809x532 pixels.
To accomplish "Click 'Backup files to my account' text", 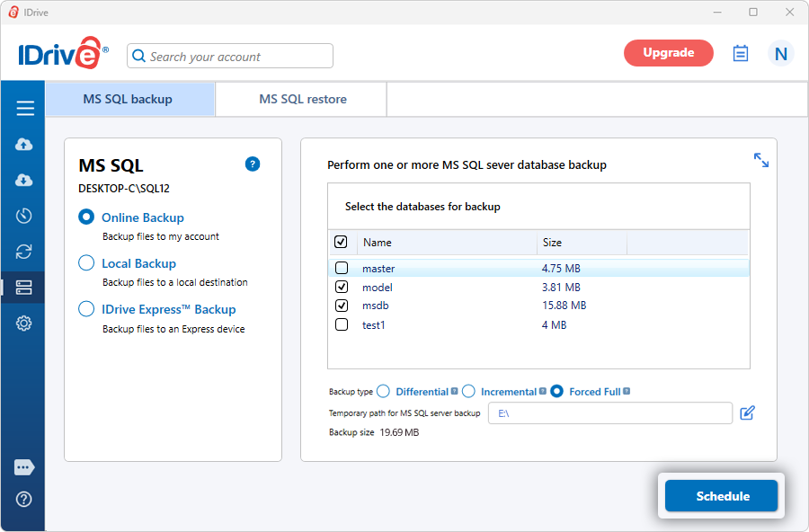I will point(161,236).
